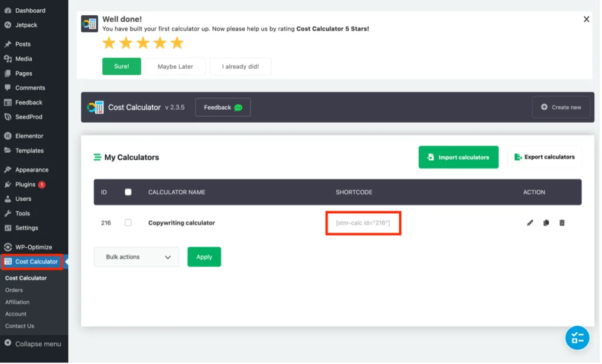Click the stm-calc shortcode field
The width and height of the screenshot is (602, 364).
pyautogui.click(x=363, y=223)
